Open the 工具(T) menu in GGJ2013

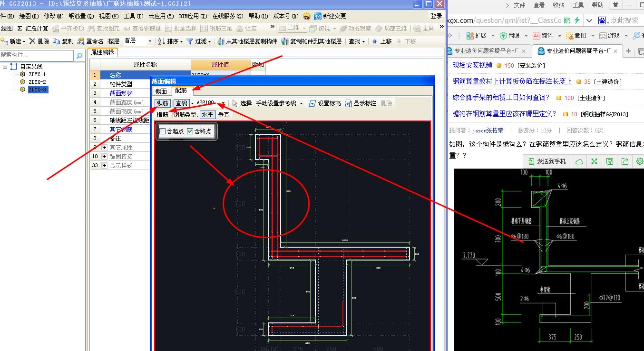[x=134, y=16]
